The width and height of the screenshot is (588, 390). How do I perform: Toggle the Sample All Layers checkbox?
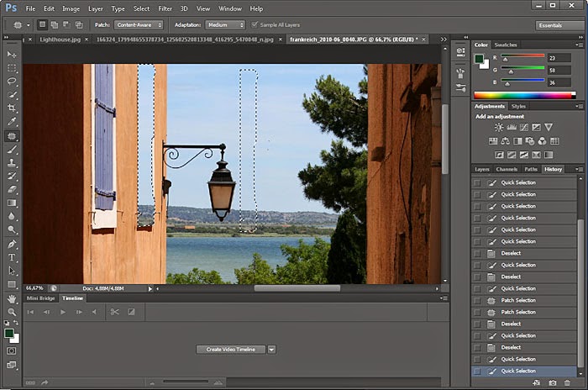tap(255, 24)
